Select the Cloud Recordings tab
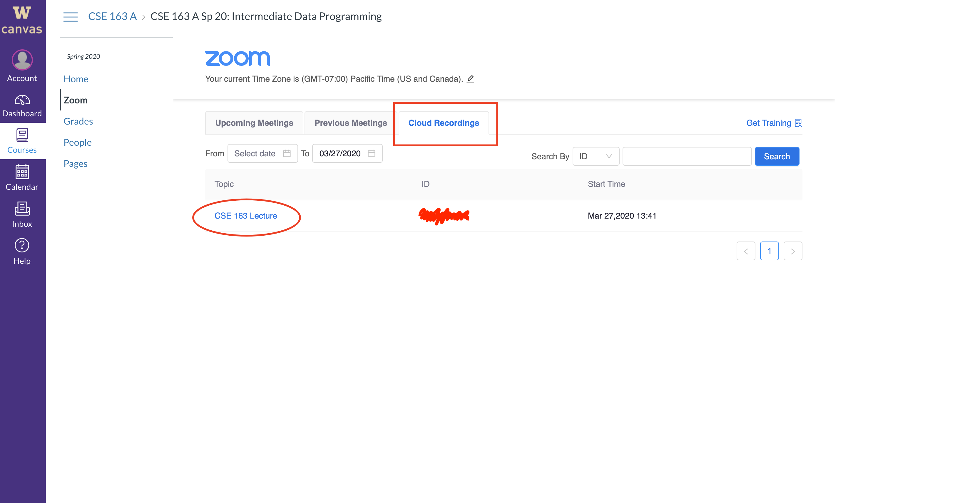Viewport: 980px width, 503px height. click(x=444, y=123)
